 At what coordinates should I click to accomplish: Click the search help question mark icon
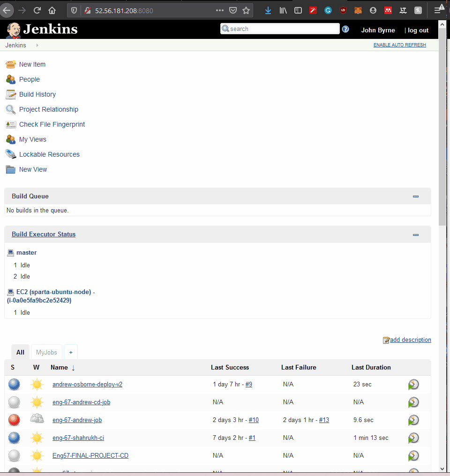click(x=345, y=29)
